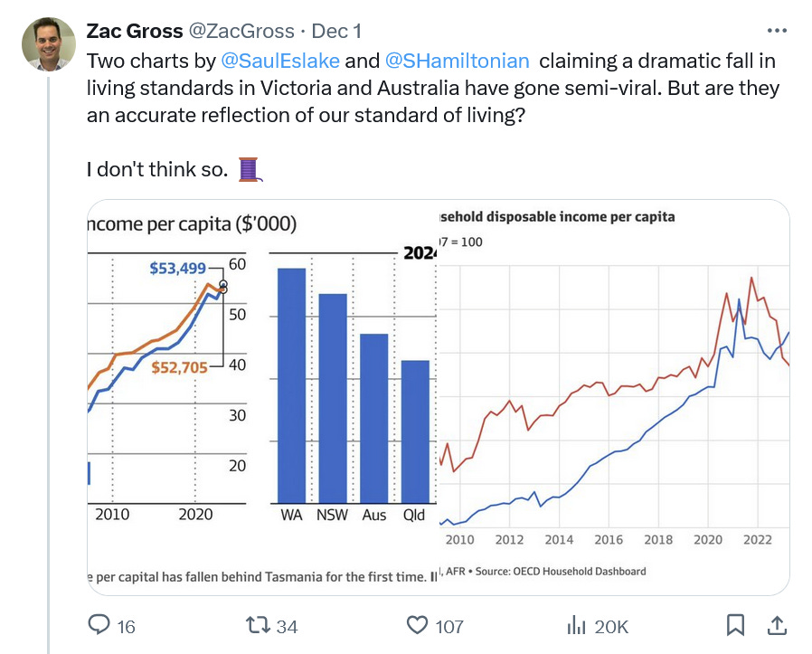Open the Dec 1 timestamp link

[x=336, y=31]
